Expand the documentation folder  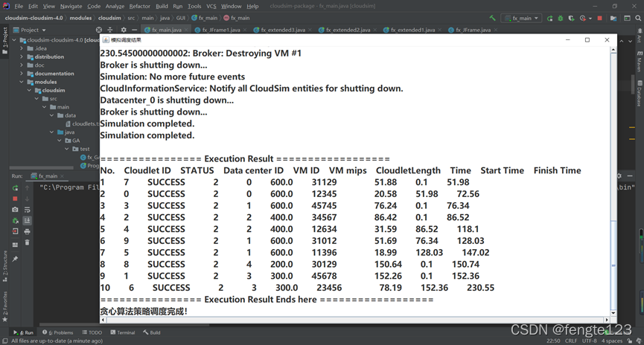click(x=22, y=74)
